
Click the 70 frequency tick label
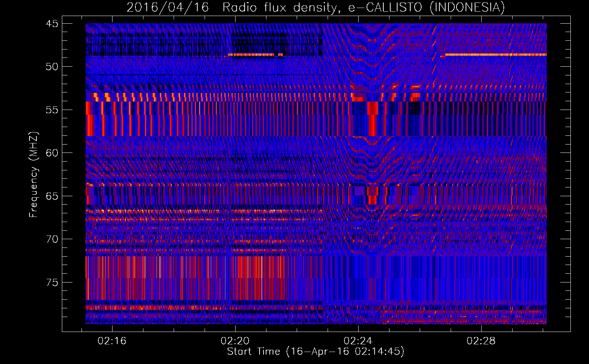click(52, 239)
